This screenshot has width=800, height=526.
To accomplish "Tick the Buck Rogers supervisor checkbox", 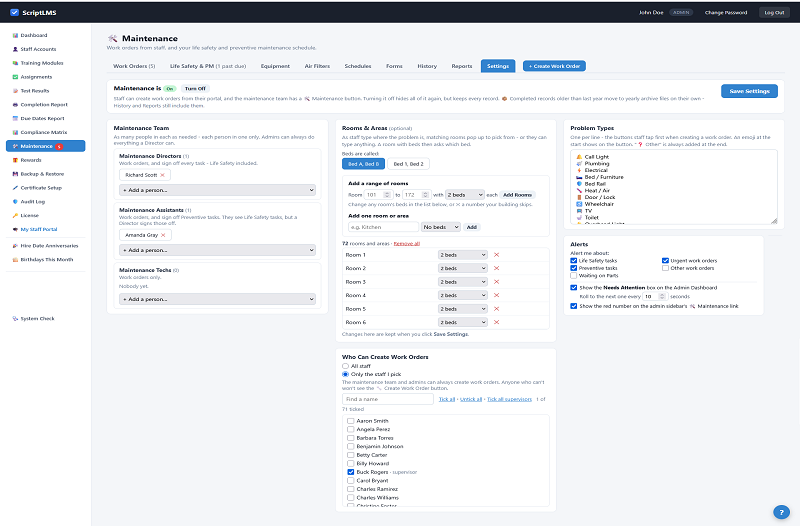I will 351,472.
